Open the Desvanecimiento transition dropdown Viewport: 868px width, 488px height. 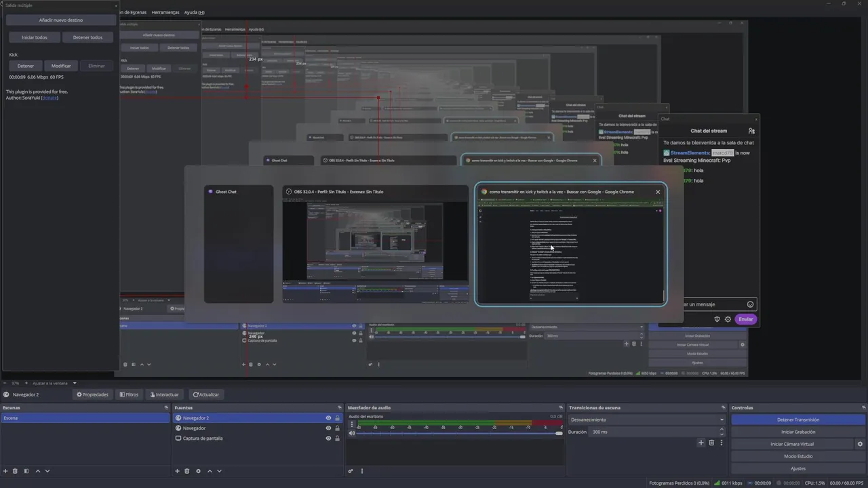[x=647, y=420]
